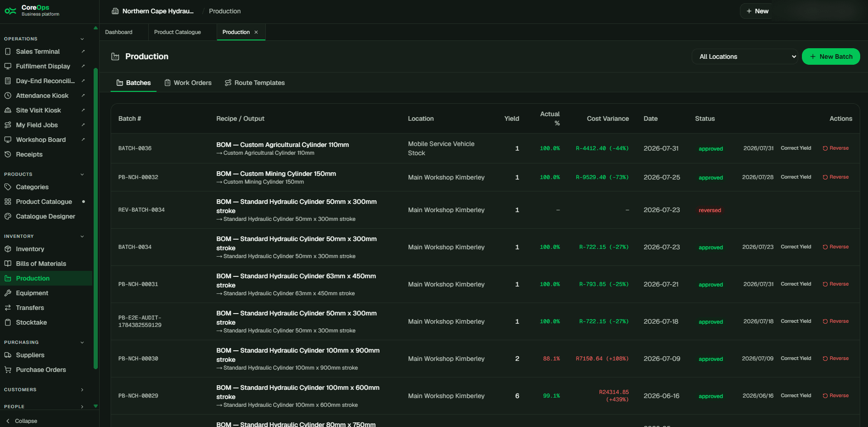Create a New Batch
The height and width of the screenshot is (427, 868).
[x=831, y=56]
